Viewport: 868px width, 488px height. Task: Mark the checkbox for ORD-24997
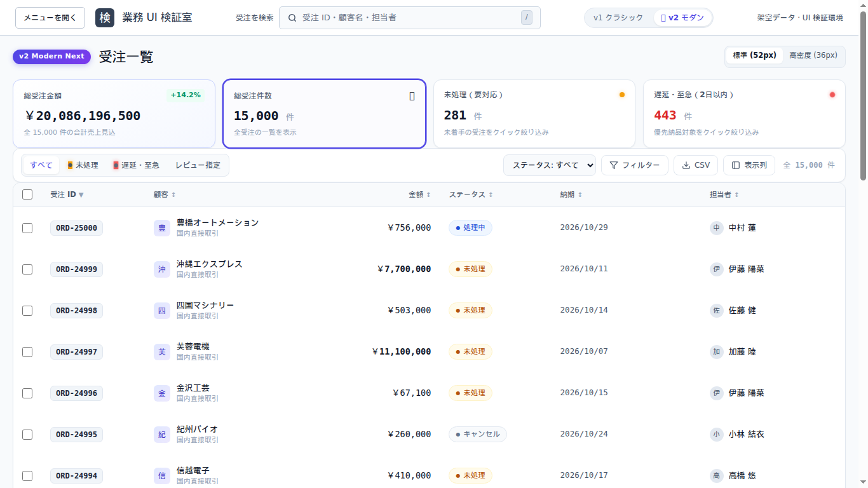coord(27,352)
